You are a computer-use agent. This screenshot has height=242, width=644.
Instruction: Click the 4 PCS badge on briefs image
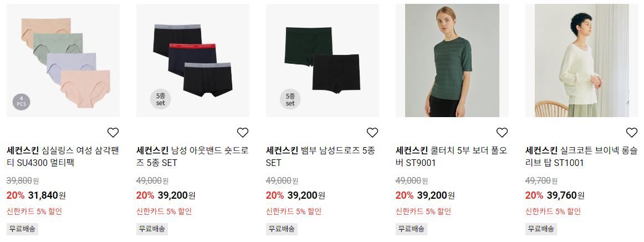click(x=22, y=102)
